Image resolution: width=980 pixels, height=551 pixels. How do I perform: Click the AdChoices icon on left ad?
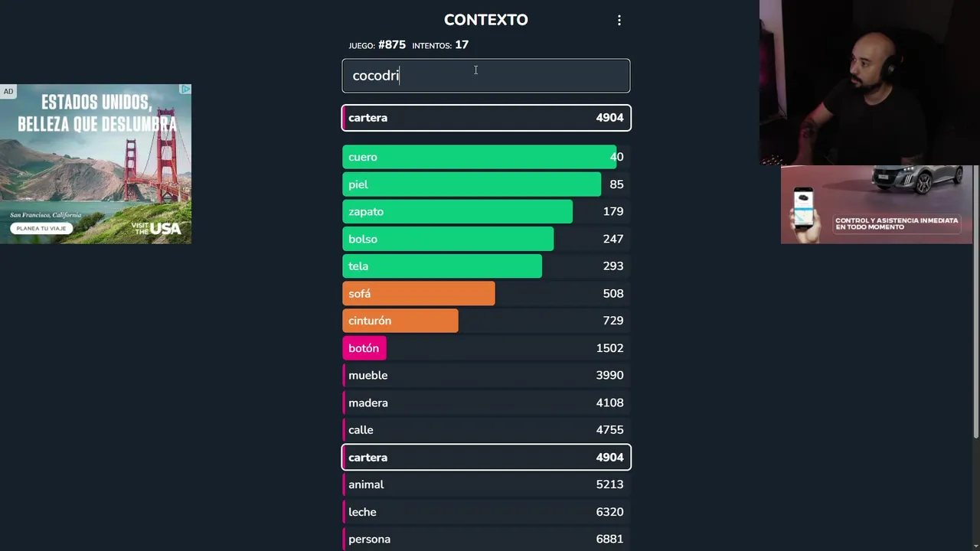coord(185,90)
